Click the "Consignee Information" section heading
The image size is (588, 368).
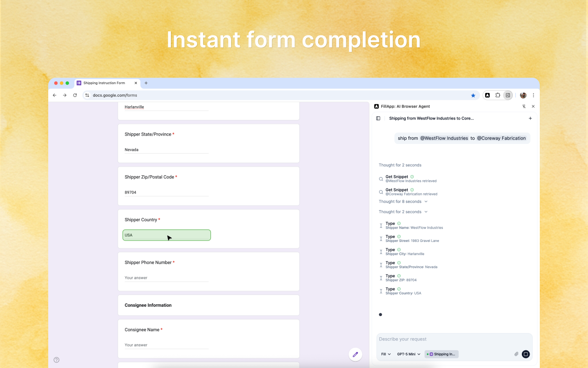148,305
